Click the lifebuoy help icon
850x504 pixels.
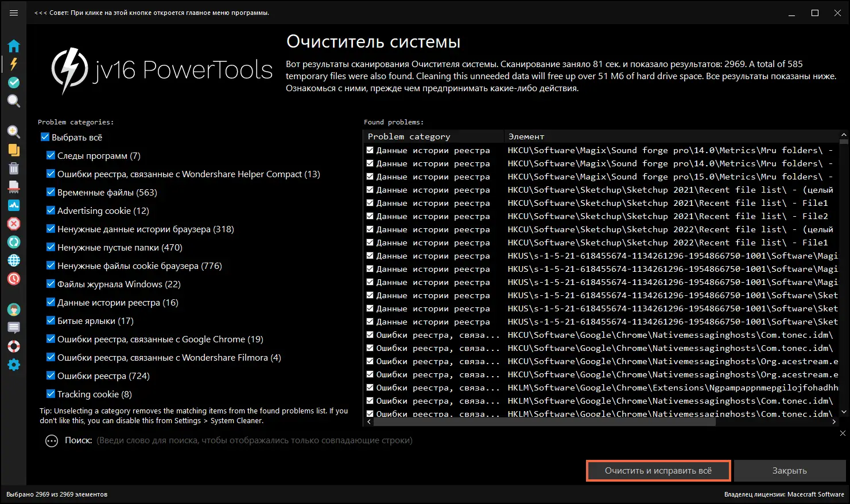click(x=14, y=346)
